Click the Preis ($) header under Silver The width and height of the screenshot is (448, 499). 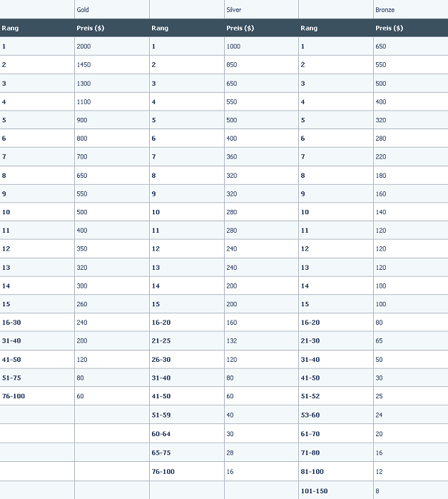click(x=240, y=28)
